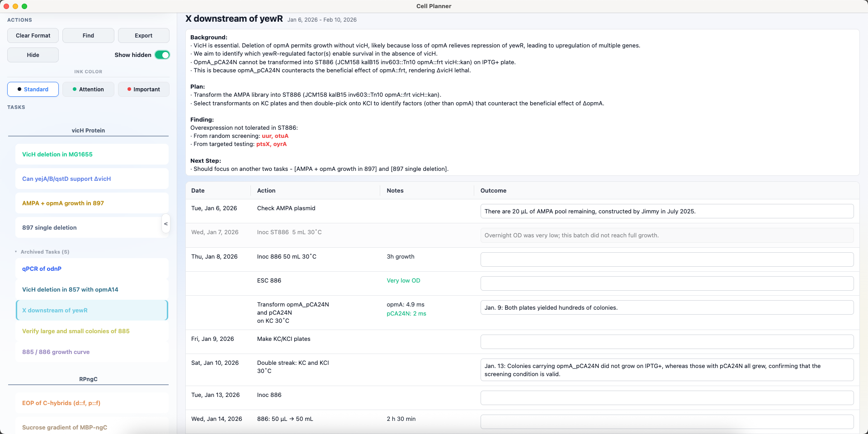Toggle the Show hidden switch
The height and width of the screenshot is (434, 868).
tap(162, 55)
